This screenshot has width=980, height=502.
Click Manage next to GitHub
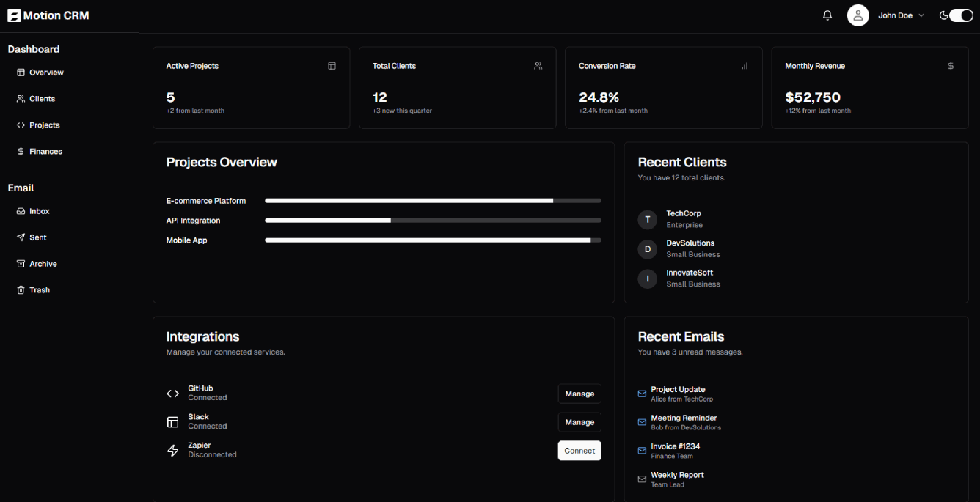pyautogui.click(x=579, y=394)
